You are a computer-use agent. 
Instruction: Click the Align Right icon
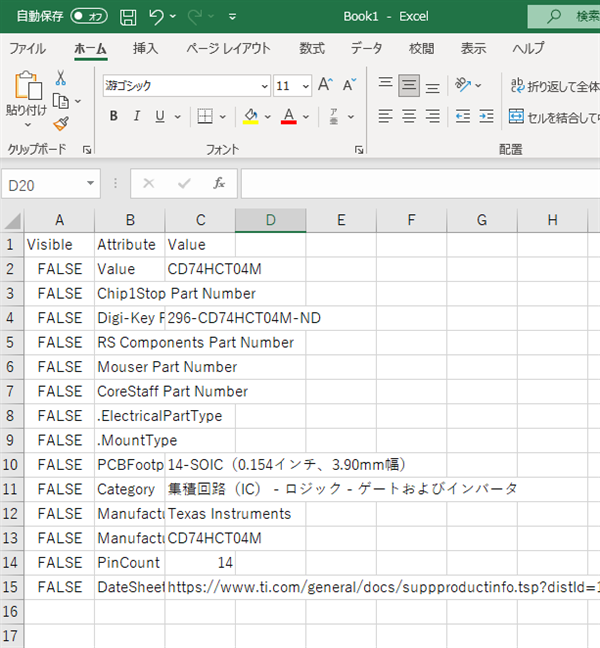pyautogui.click(x=433, y=116)
